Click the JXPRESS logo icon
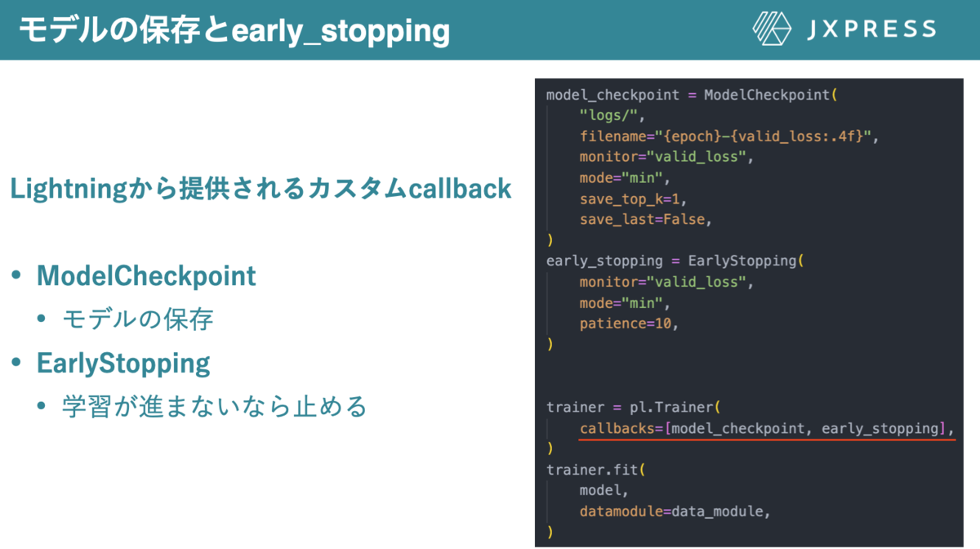Viewport: 980px width, 549px height. 773,29
